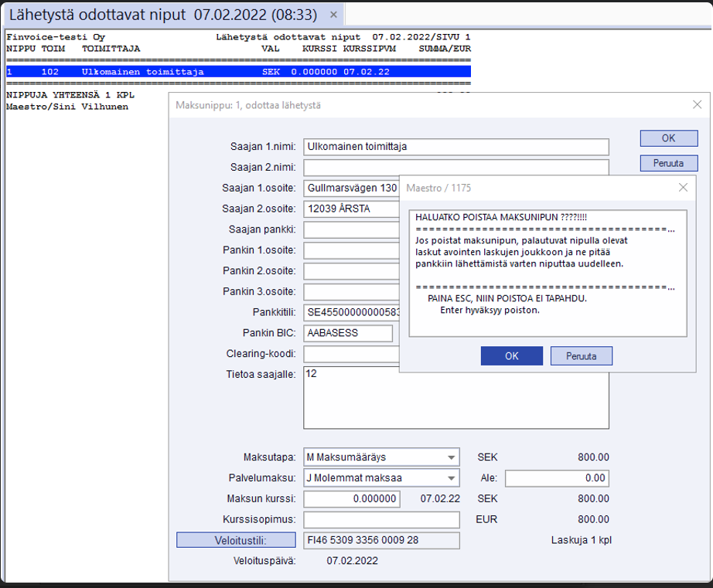The height and width of the screenshot is (588, 713).
Task: Edit the Maksun kurssi rate field
Action: coord(352,498)
